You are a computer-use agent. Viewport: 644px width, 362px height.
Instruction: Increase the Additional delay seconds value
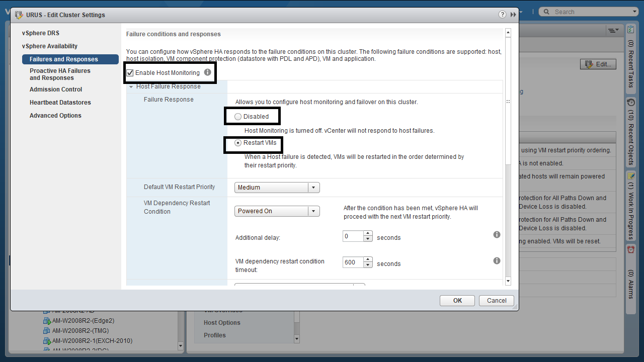coord(368,233)
